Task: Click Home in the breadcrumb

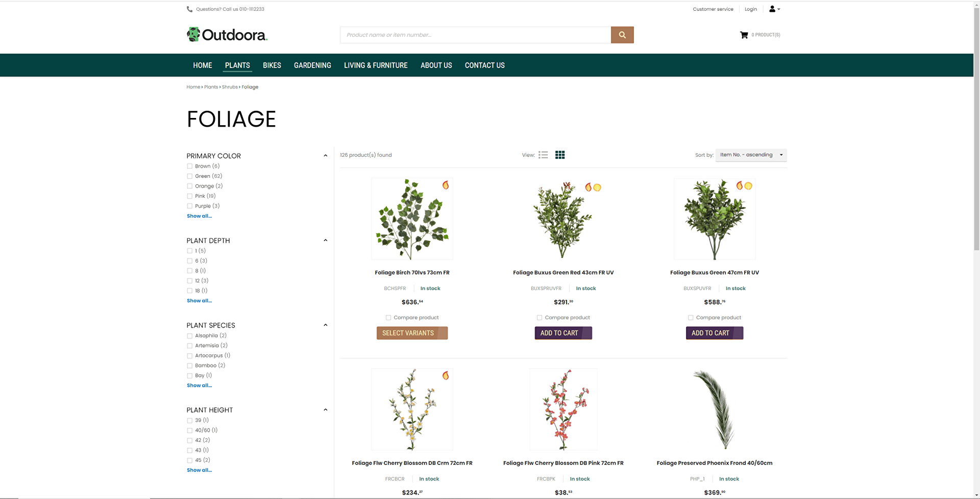Action: click(193, 87)
